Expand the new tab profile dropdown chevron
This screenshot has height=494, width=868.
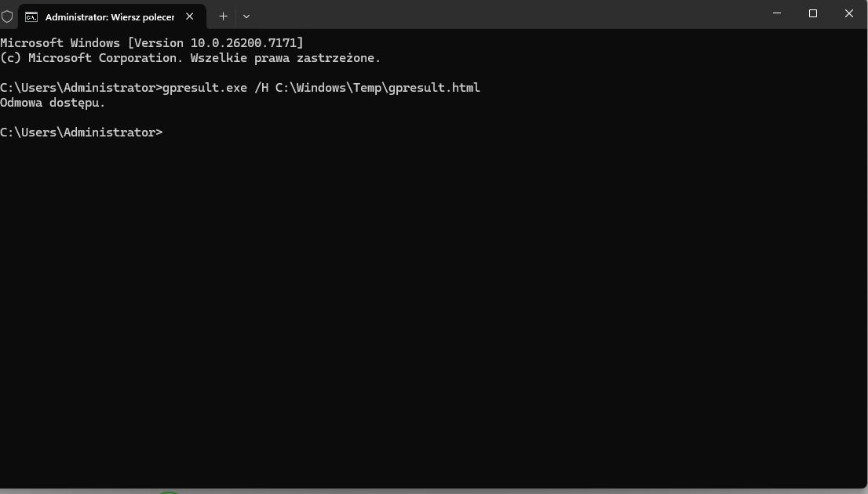click(246, 16)
